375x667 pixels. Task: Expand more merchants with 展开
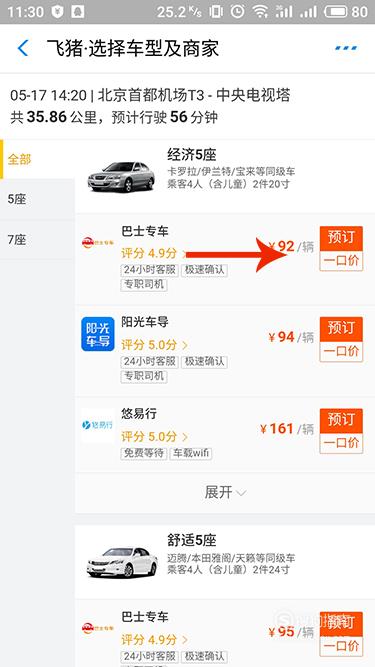225,493
